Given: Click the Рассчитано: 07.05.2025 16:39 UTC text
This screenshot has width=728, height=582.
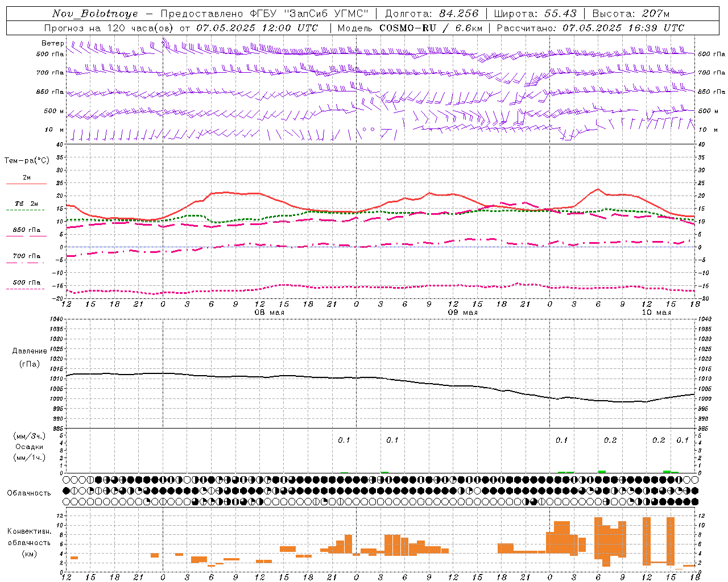Looking at the screenshot, I should pyautogui.click(x=590, y=28).
